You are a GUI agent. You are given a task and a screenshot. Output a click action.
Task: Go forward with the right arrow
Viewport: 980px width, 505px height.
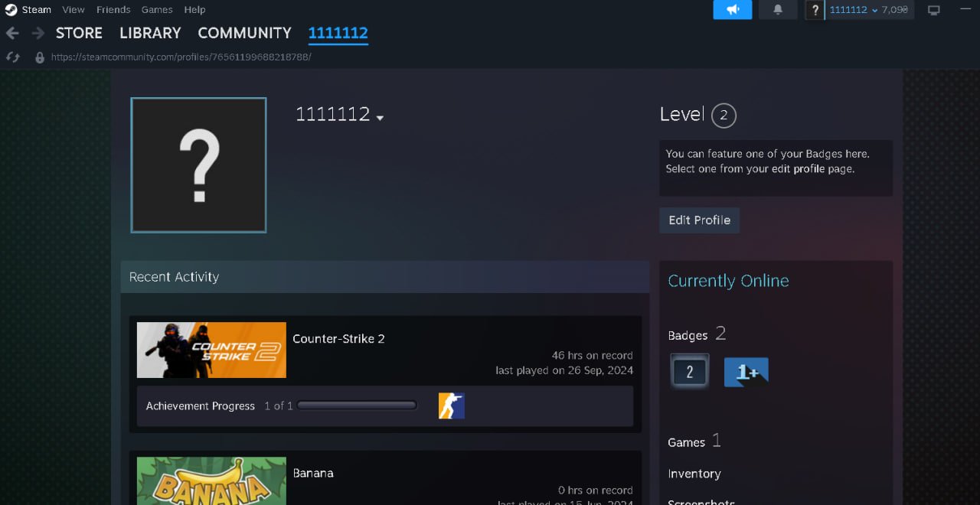(x=38, y=33)
